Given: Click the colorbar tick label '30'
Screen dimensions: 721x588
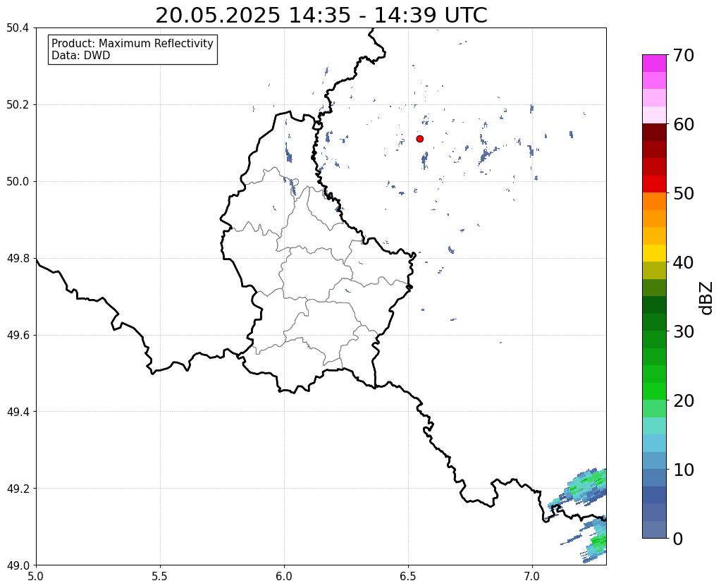Looking at the screenshot, I should (684, 331).
